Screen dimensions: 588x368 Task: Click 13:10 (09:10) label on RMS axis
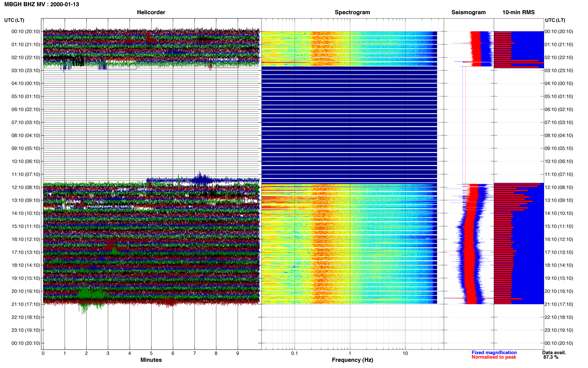(559, 200)
